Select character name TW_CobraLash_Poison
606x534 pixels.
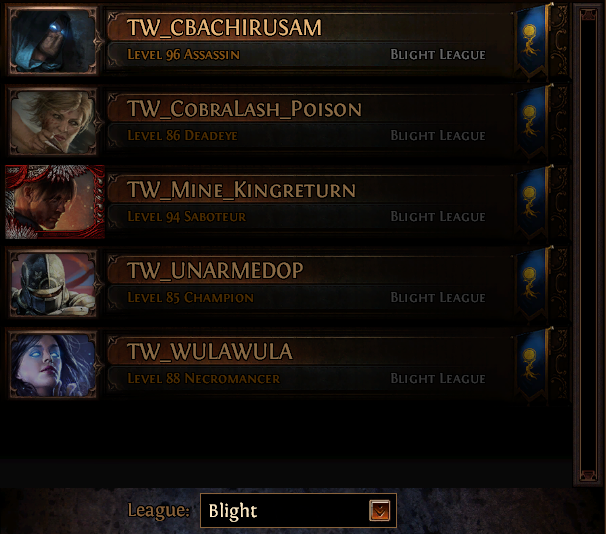244,109
